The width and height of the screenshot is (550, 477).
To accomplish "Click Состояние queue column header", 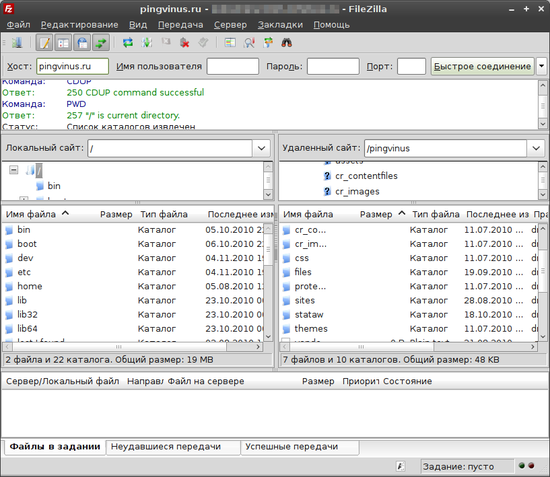I will 407,381.
